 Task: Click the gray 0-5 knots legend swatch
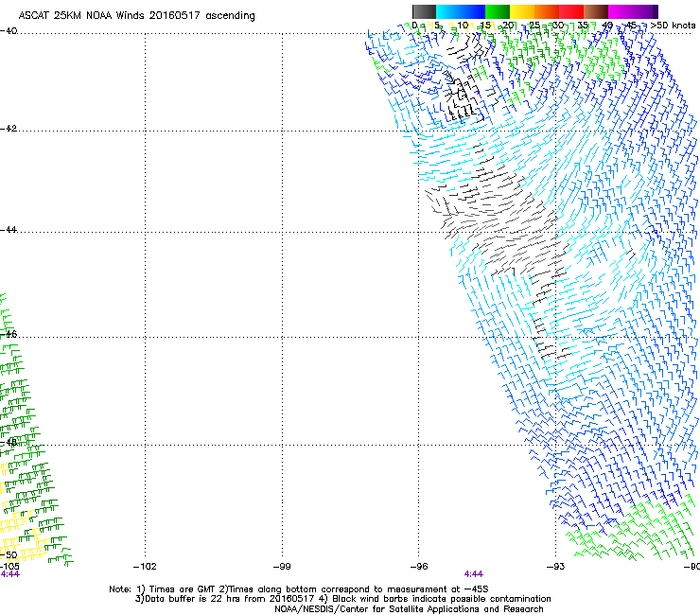coord(424,11)
